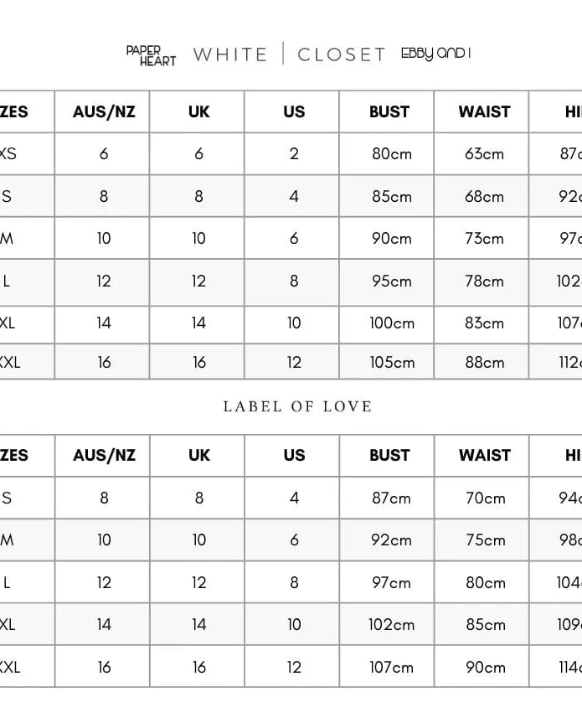Viewport: 582px width, 728px height.
Task: Select the 75cm waist measurement cell
Action: (486, 540)
